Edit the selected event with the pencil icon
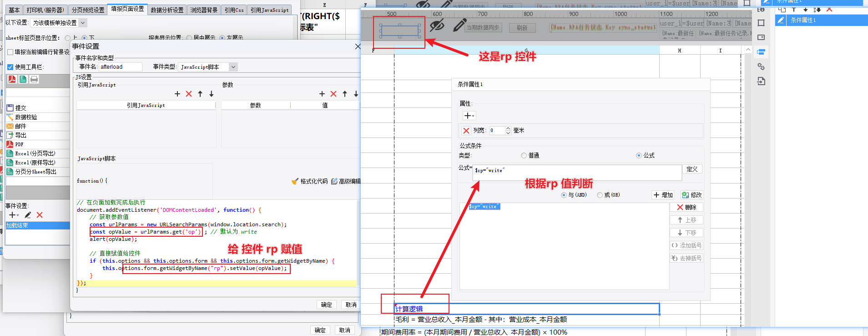Screen dimensions: 868x336 tap(28, 215)
